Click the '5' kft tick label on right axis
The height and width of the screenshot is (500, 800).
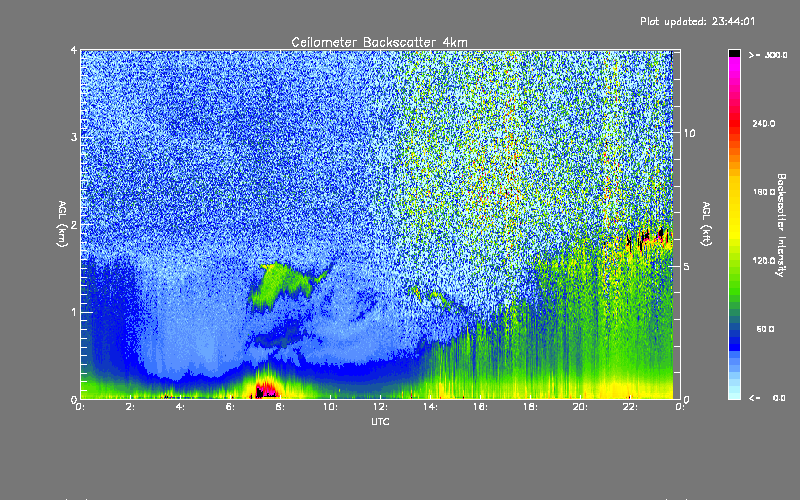686,267
